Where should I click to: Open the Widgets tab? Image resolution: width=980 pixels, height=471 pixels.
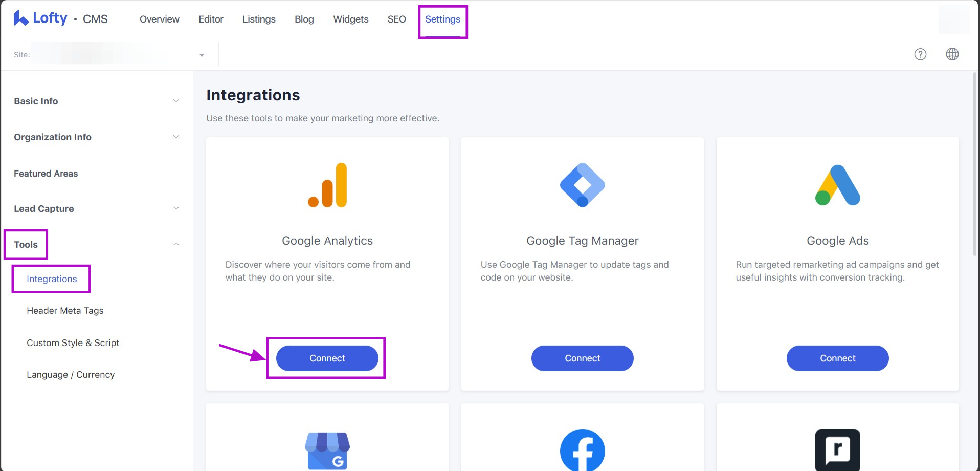click(350, 19)
